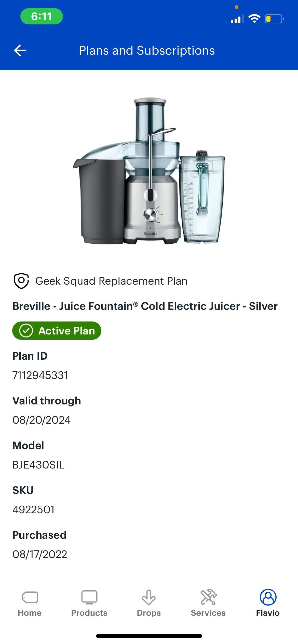Open the Products tab
Viewport: 298px width, 644px height.
click(89, 603)
